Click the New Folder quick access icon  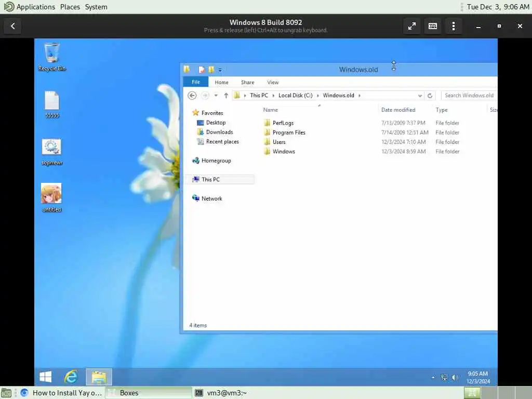tap(211, 70)
